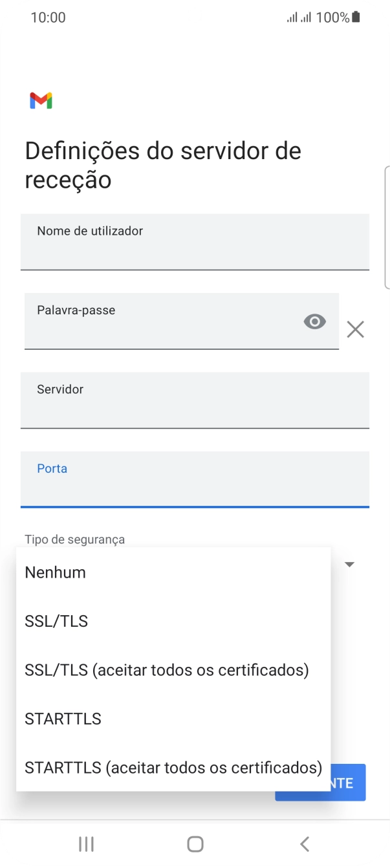Choose STARTTLS as the security type
Image resolution: width=390 pixels, height=868 pixels.
click(x=62, y=719)
